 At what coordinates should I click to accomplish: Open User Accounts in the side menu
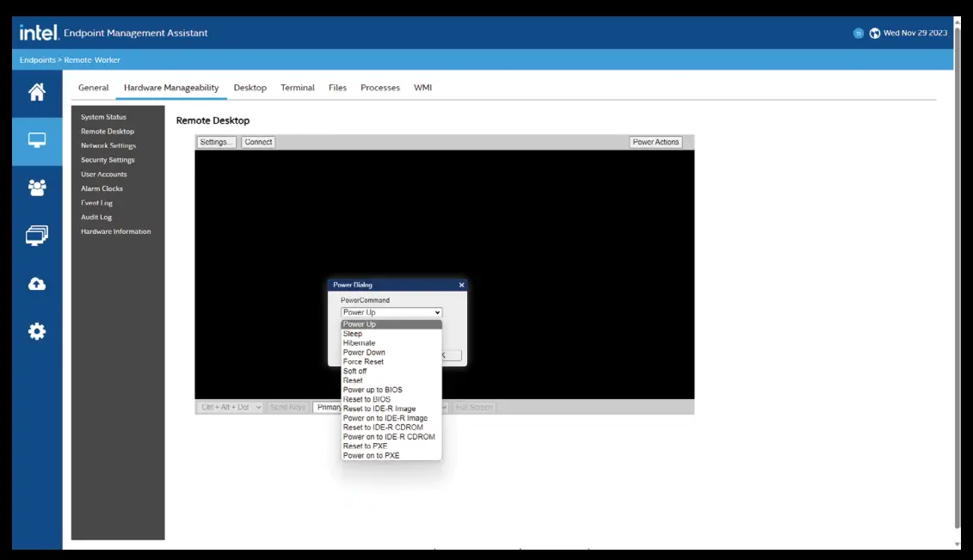point(103,175)
